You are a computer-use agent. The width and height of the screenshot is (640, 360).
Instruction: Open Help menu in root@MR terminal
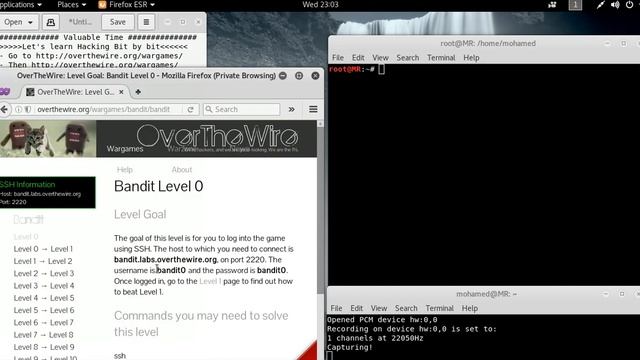point(471,58)
